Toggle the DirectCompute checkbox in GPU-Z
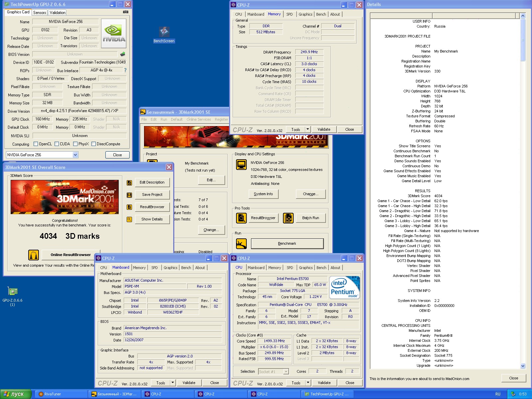Image resolution: width=532 pixels, height=399 pixels. (94, 144)
